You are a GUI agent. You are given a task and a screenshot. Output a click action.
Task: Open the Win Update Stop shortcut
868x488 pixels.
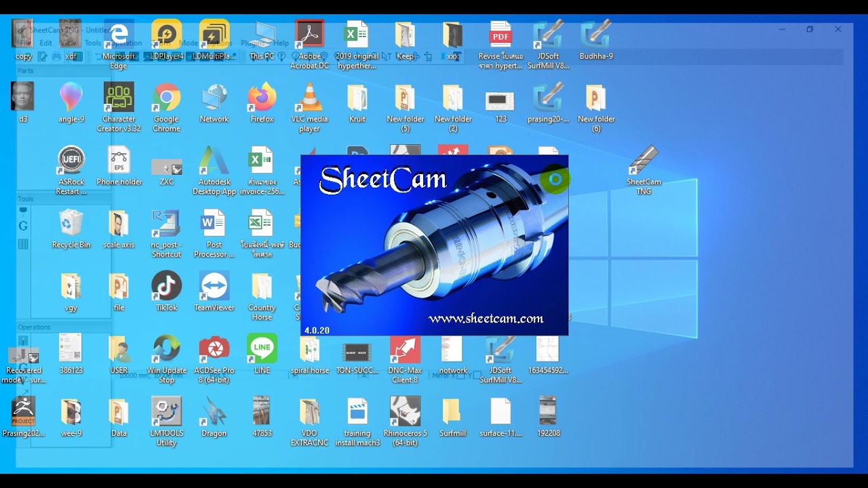[166, 359]
